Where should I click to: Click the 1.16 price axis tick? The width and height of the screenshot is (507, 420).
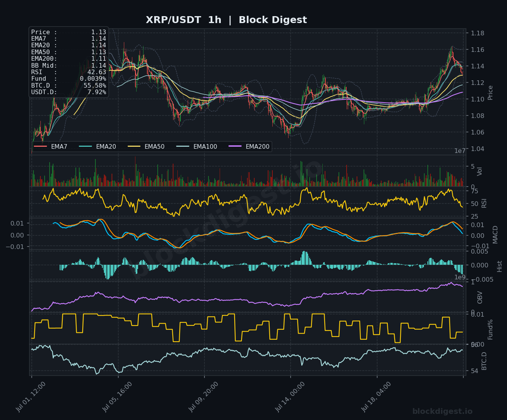point(478,50)
